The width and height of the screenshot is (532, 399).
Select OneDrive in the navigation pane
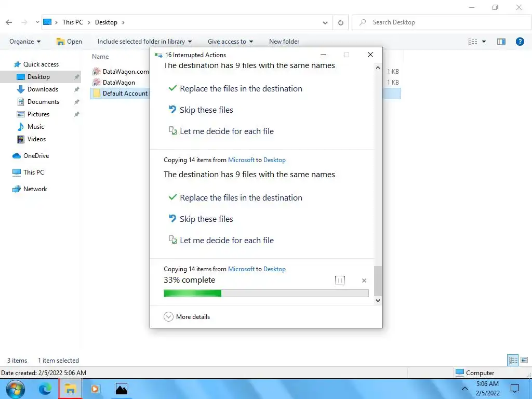point(36,156)
